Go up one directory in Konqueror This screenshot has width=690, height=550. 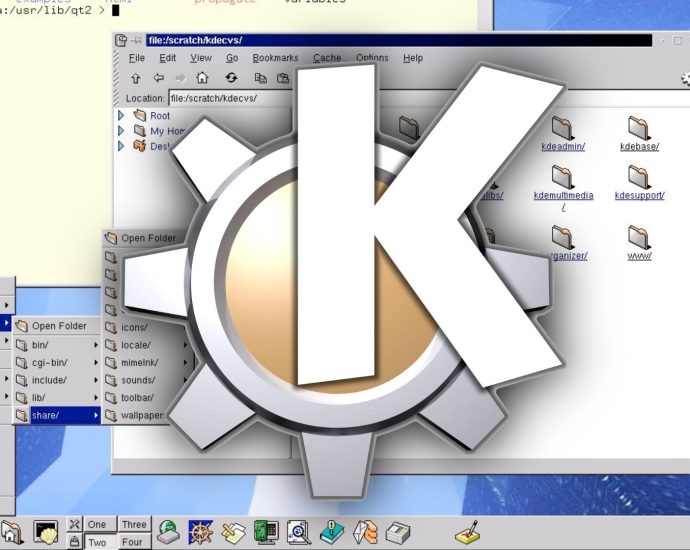pos(136,79)
